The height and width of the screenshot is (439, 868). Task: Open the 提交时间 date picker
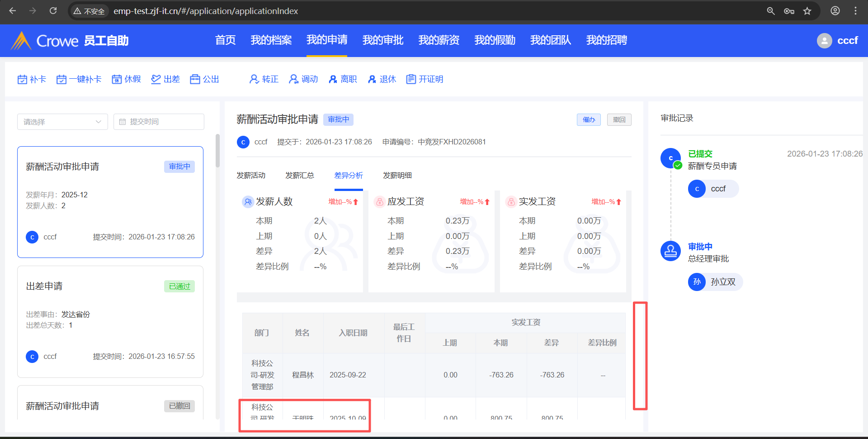[159, 122]
